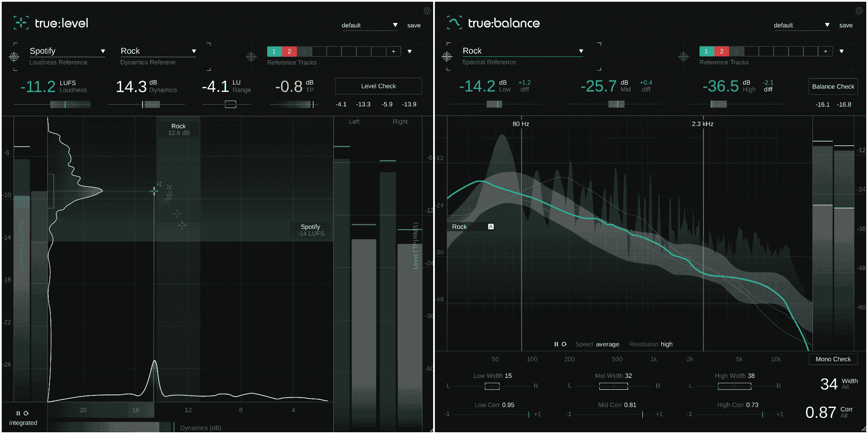Click the reset loop icon next to pause
Viewport: 868px width, 434px height.
[27, 414]
